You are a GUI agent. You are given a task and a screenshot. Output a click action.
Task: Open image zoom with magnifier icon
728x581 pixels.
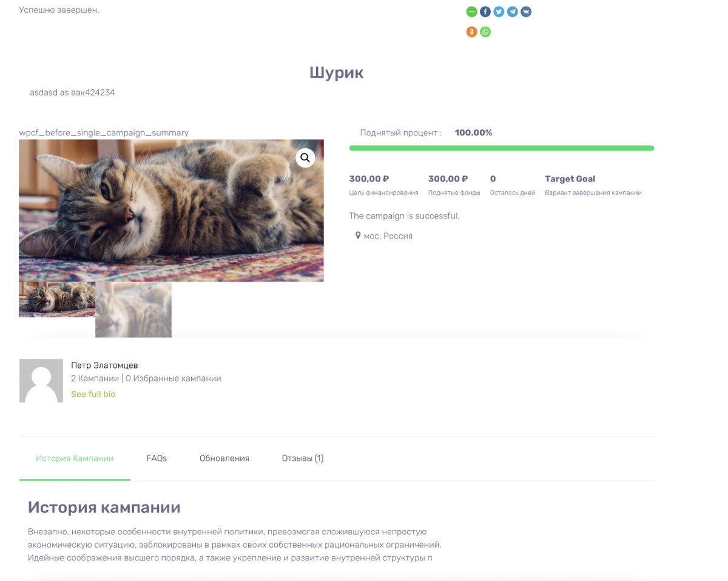tap(305, 158)
